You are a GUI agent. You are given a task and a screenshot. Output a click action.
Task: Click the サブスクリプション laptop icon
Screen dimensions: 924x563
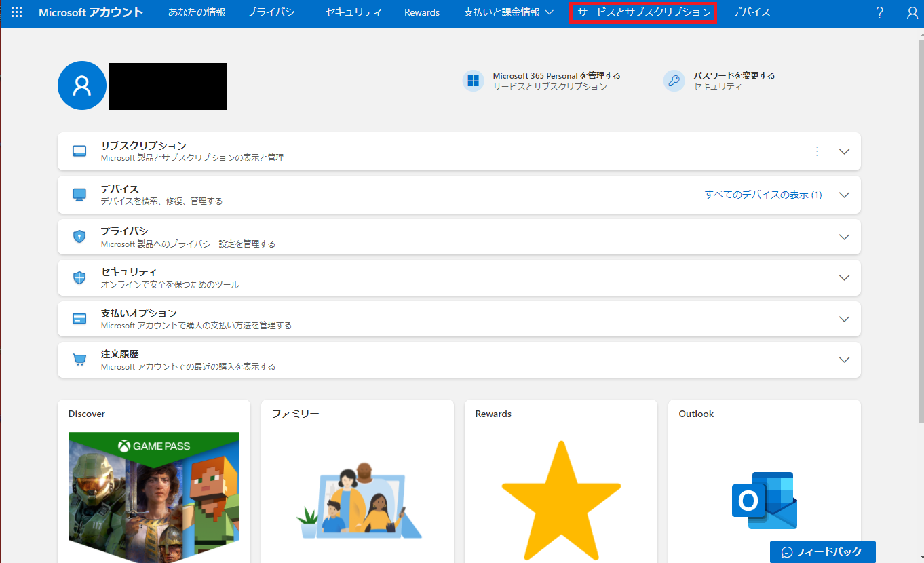click(x=79, y=151)
